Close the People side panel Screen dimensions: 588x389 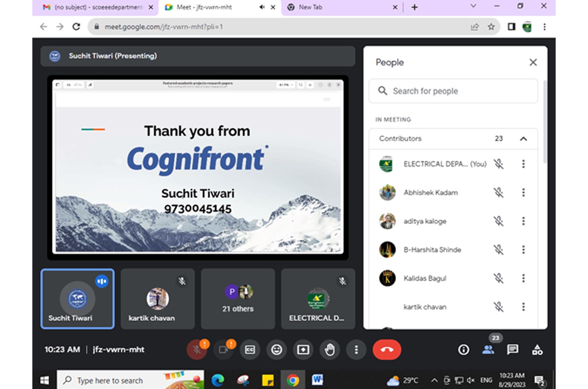[533, 62]
